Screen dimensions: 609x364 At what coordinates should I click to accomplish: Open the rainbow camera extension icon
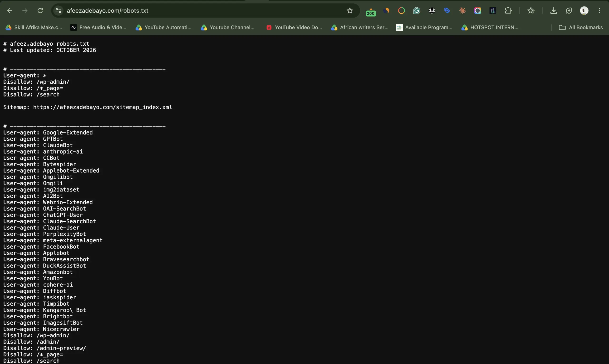pyautogui.click(x=477, y=10)
